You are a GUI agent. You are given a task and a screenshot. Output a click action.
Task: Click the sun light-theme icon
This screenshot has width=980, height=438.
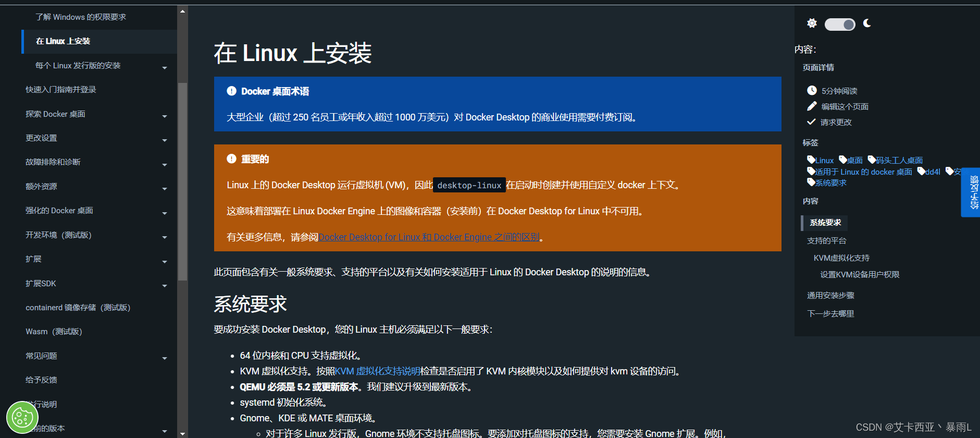click(812, 23)
